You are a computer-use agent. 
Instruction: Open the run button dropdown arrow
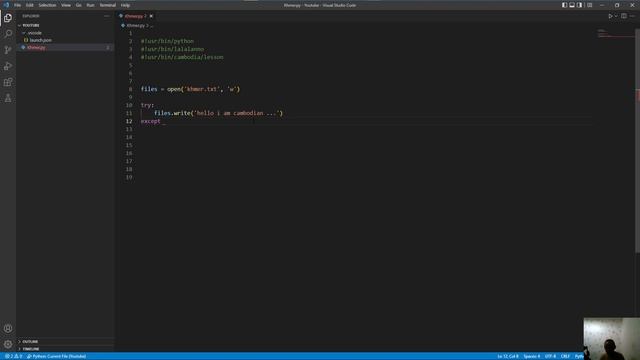(616, 16)
